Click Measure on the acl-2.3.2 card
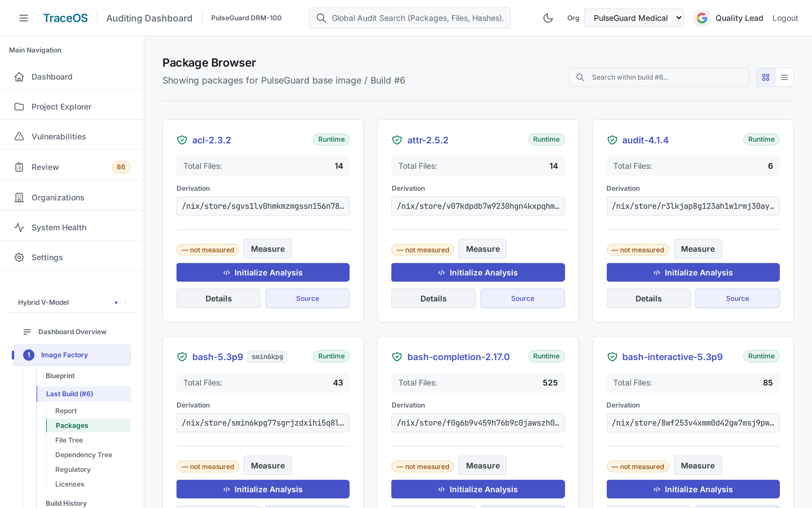This screenshot has height=508, width=812. coord(268,249)
